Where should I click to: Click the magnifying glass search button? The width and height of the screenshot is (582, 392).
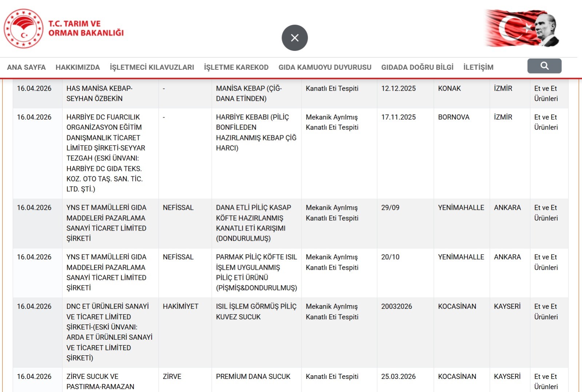pos(544,66)
